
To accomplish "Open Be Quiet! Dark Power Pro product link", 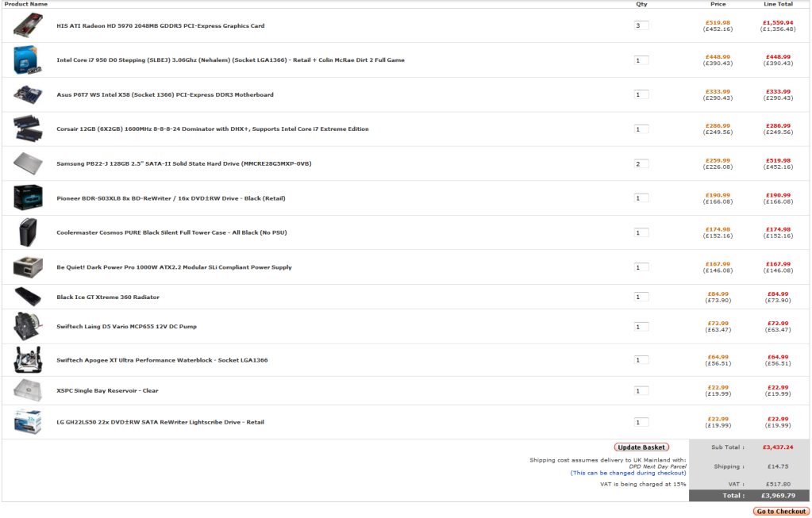I will [174, 267].
